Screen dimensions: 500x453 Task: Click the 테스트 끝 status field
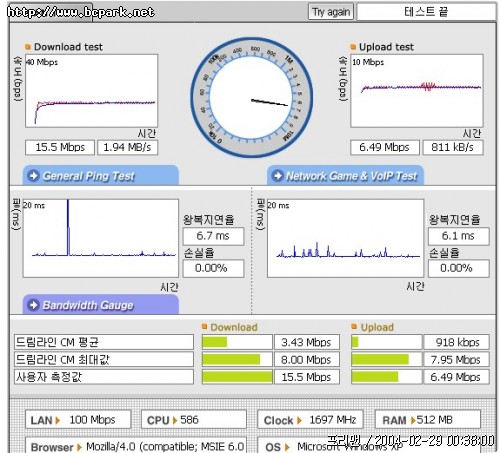pos(426,12)
